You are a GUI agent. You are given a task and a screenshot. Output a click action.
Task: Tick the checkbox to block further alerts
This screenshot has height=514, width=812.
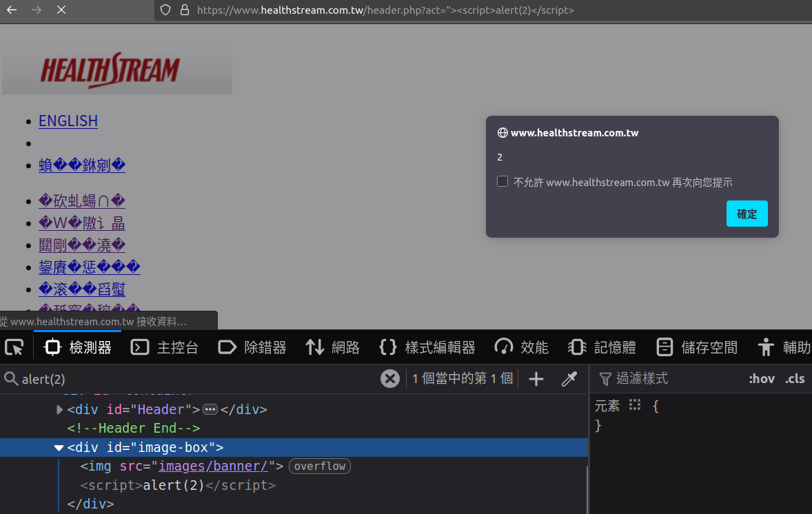pos(503,181)
